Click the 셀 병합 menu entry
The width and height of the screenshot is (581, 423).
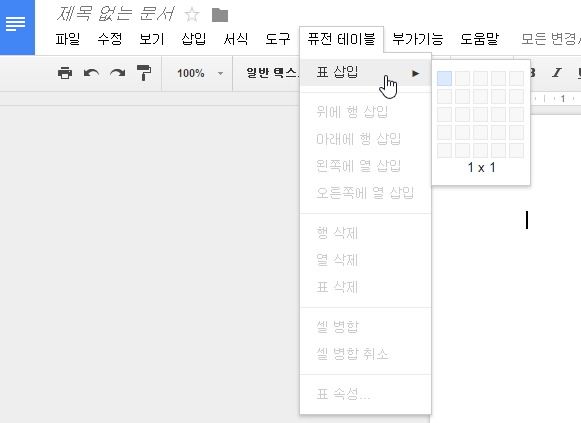(365, 327)
